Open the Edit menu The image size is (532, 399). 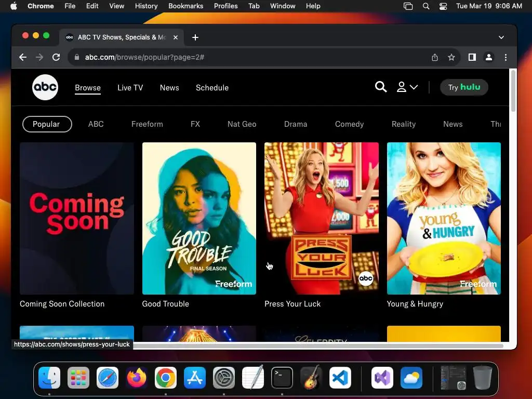(92, 6)
